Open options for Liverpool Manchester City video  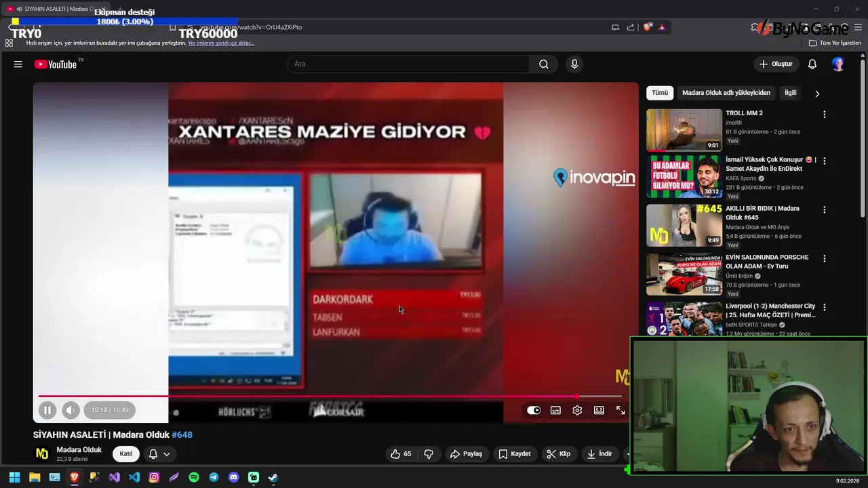click(x=825, y=307)
